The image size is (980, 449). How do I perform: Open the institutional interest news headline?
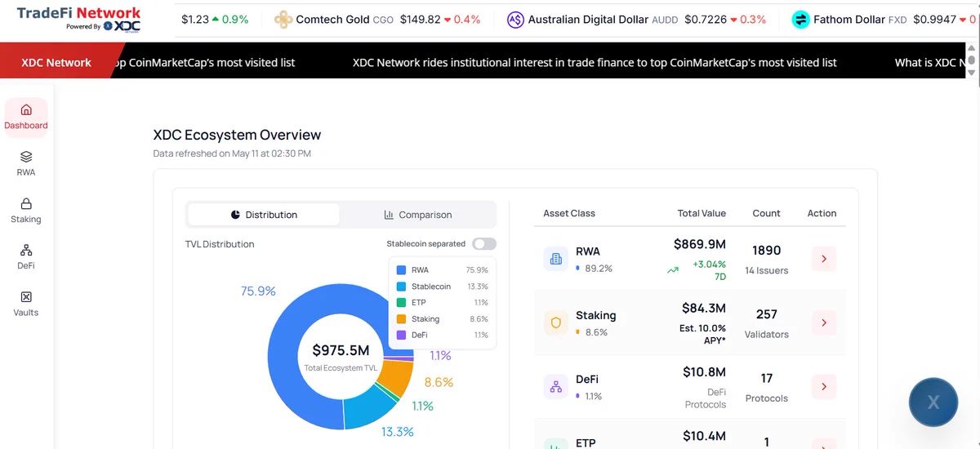pos(595,63)
